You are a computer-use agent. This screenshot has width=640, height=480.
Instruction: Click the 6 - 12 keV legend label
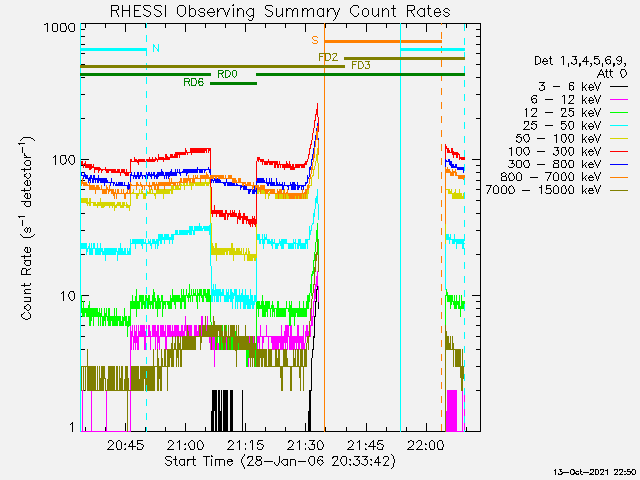(x=566, y=100)
